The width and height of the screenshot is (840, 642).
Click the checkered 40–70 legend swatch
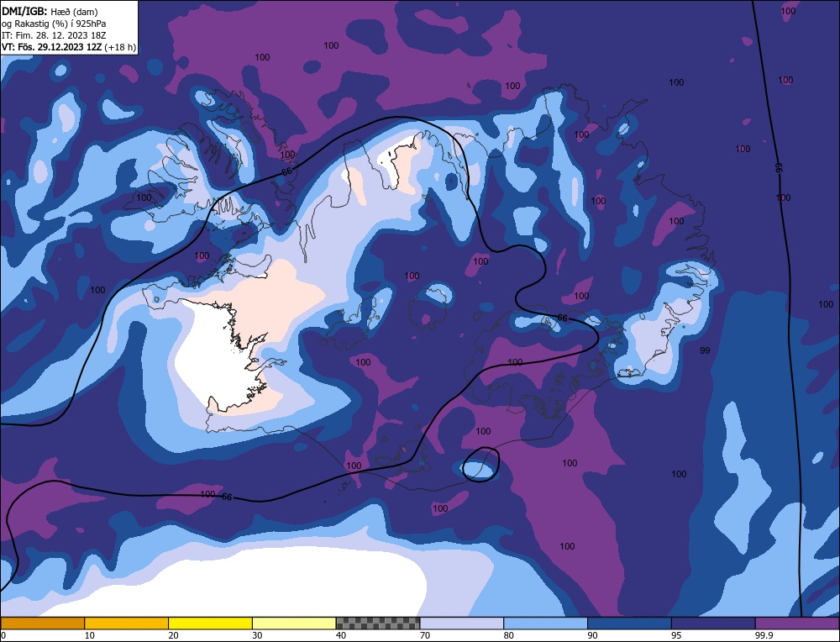tap(378, 624)
